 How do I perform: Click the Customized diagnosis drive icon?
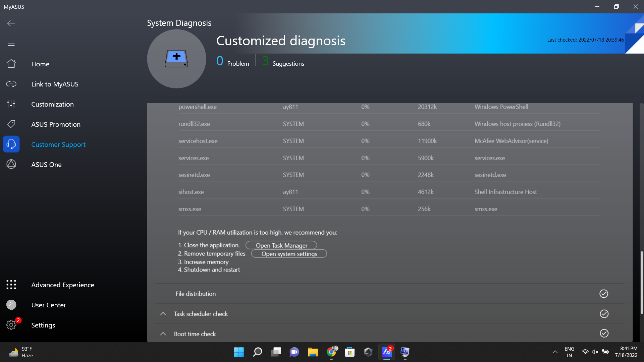tap(176, 59)
